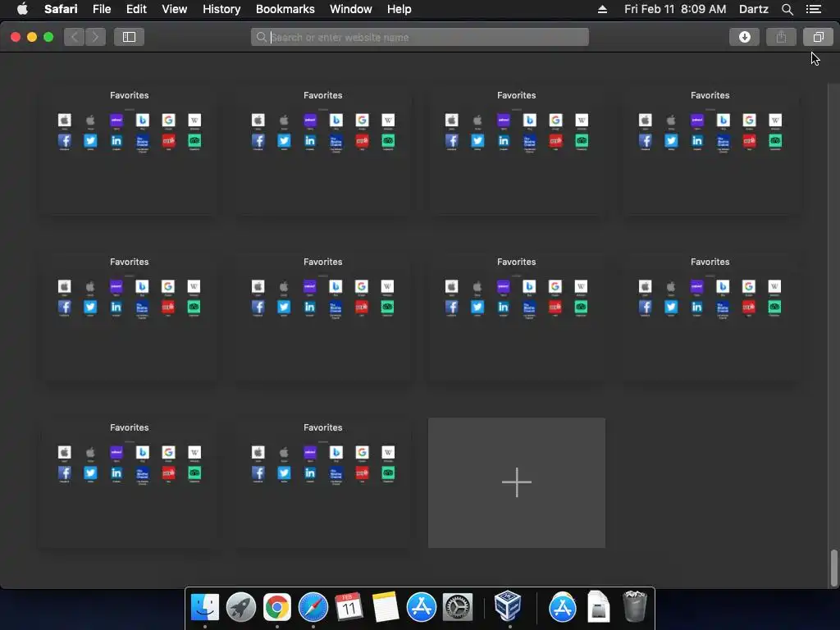Open the Safari menu

[x=61, y=9]
